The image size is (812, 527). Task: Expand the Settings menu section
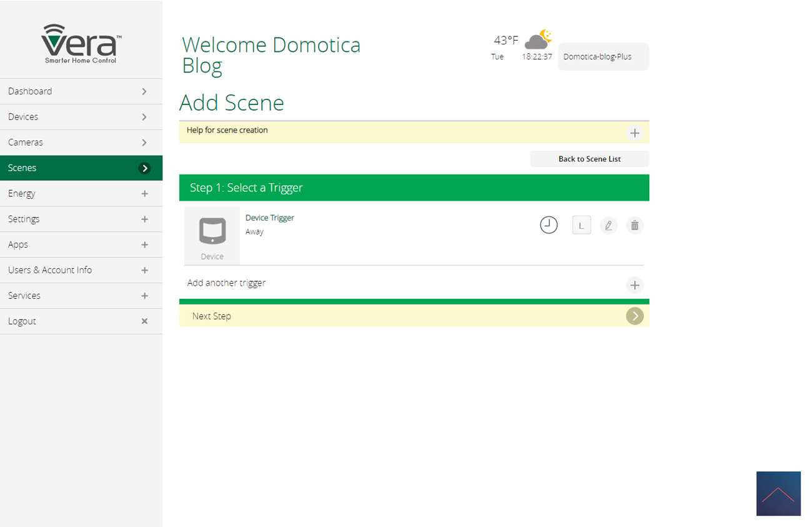click(144, 219)
